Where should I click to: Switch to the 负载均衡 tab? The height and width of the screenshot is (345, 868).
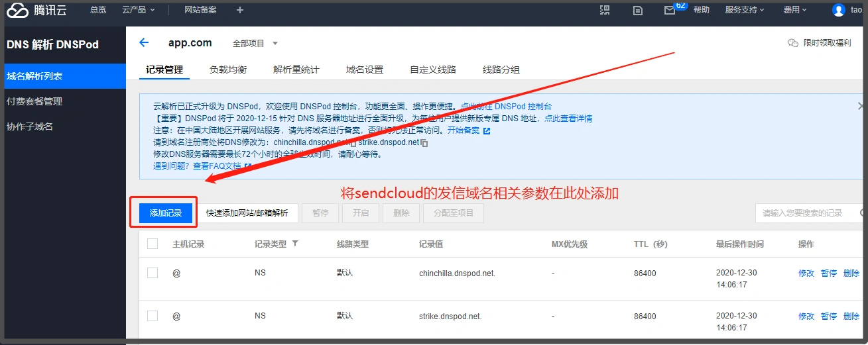[228, 70]
